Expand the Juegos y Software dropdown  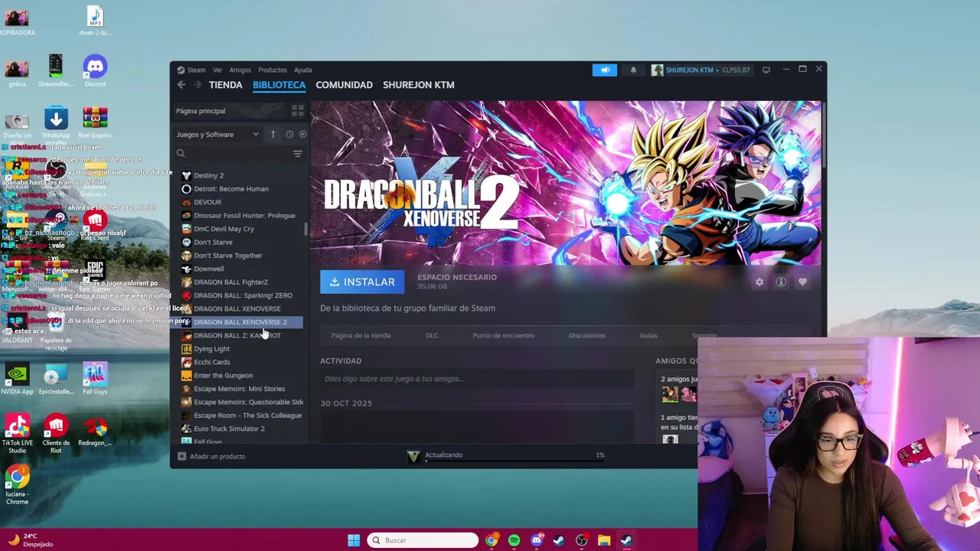[x=217, y=135]
